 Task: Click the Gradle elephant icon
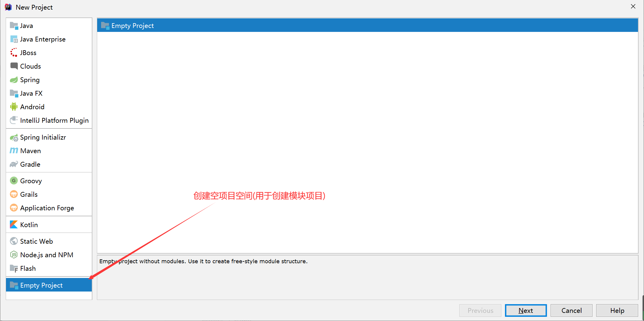tap(14, 164)
